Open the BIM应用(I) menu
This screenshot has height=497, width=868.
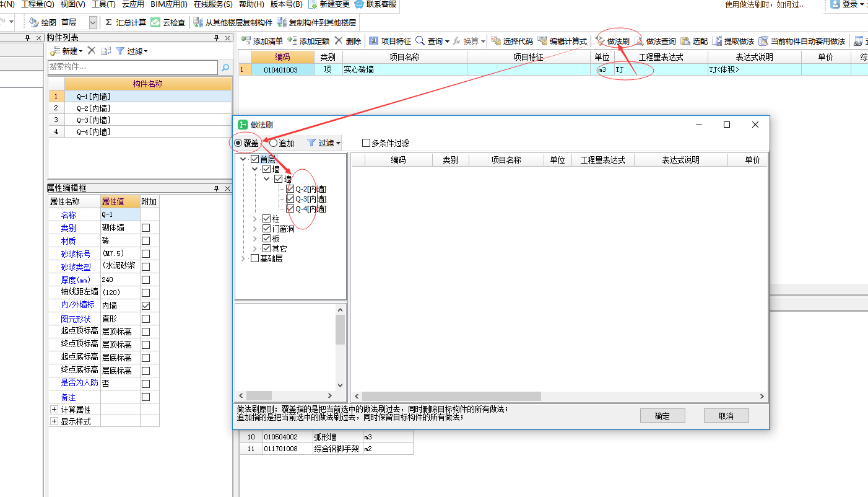point(168,4)
